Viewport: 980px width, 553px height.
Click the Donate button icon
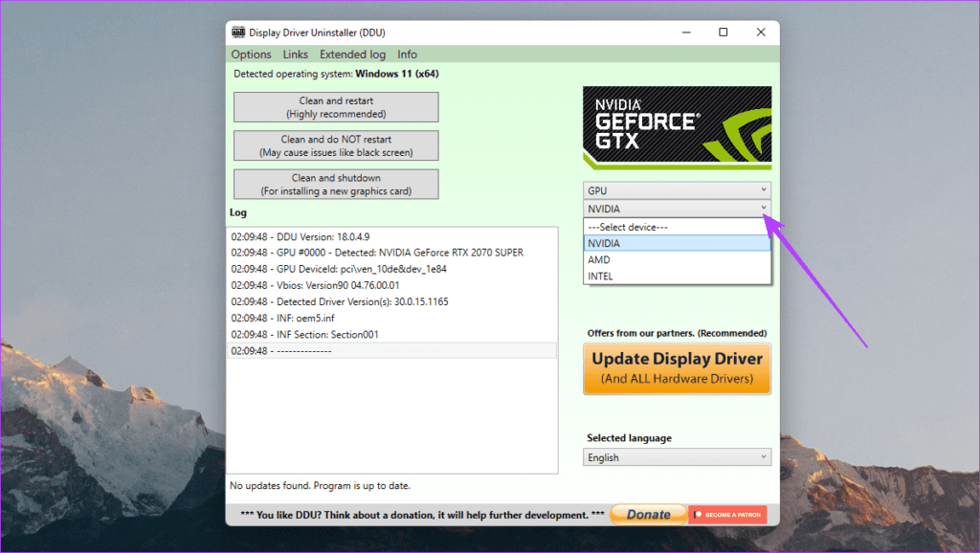(648, 514)
